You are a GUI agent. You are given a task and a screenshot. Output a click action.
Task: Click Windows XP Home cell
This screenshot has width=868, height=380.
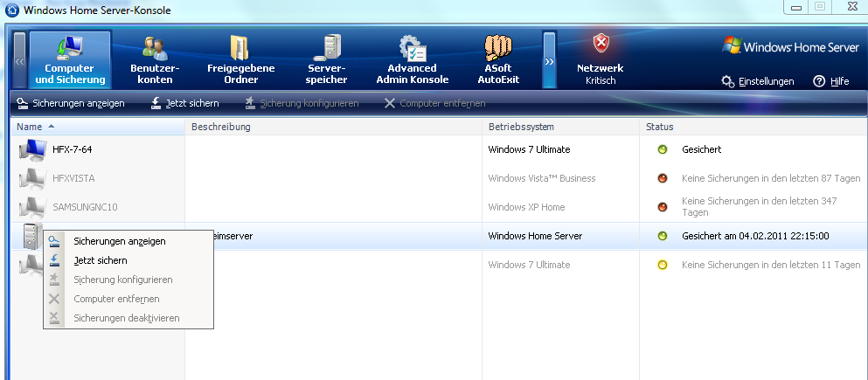click(x=526, y=207)
